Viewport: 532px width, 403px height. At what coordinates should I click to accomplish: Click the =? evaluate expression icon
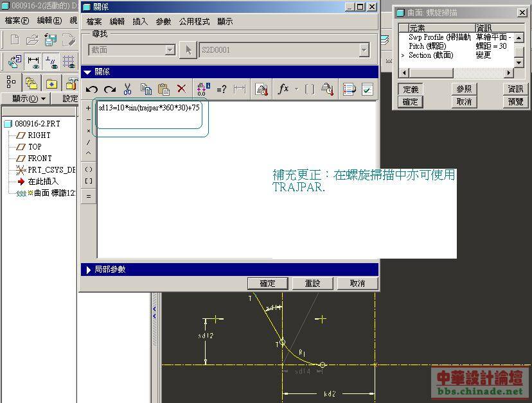click(221, 89)
